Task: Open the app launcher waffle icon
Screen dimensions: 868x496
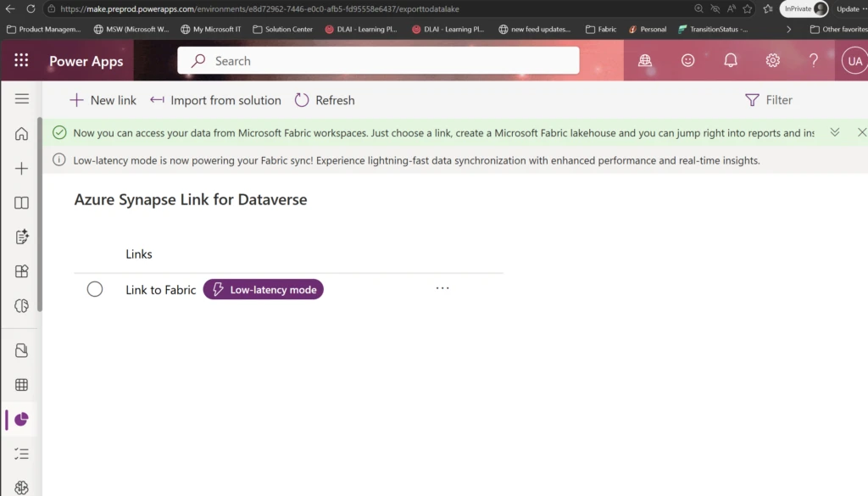Action: (21, 60)
